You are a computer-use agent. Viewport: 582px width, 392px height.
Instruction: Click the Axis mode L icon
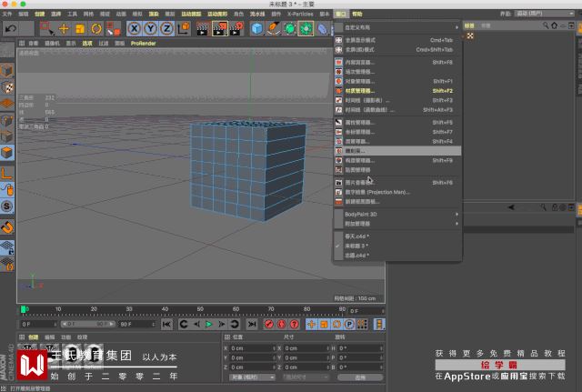click(x=7, y=174)
